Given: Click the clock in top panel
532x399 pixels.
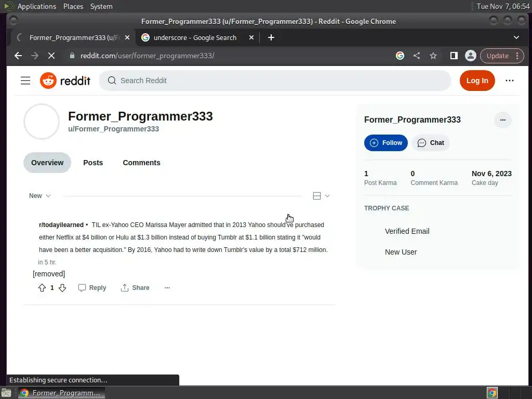Looking at the screenshot, I should coord(503,6).
